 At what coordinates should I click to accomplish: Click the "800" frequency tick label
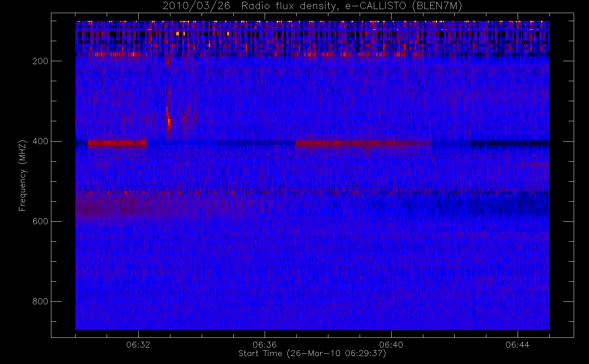tap(40, 301)
